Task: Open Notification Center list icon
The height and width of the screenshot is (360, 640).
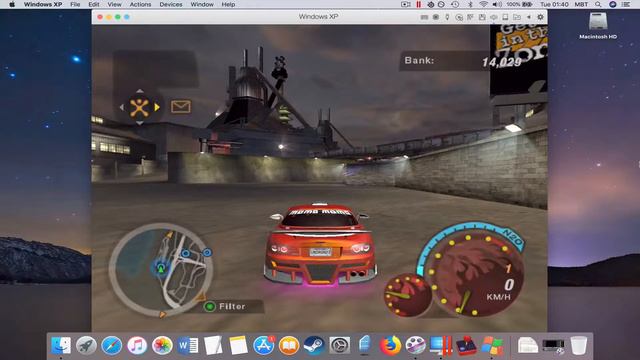Action: point(627,4)
